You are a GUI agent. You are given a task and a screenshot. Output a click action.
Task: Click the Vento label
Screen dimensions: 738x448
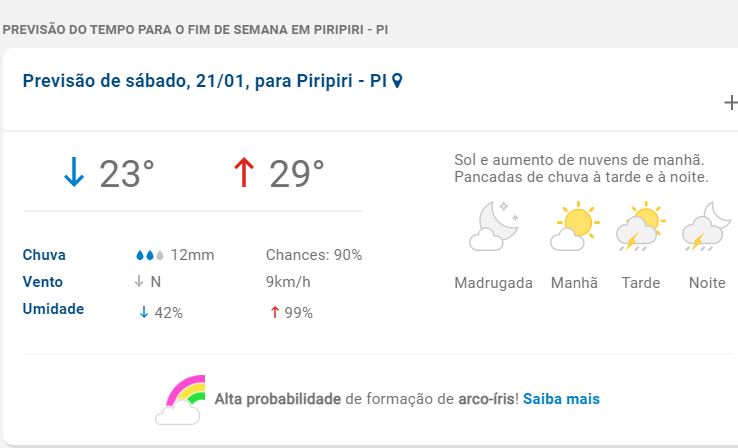click(x=43, y=282)
